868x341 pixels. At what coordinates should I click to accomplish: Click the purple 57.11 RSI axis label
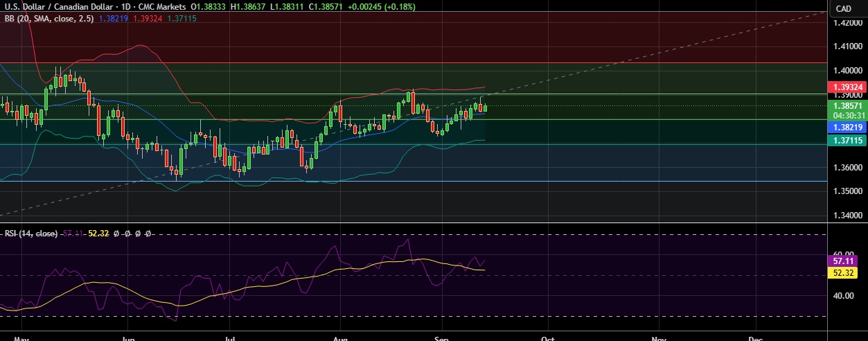click(x=842, y=261)
